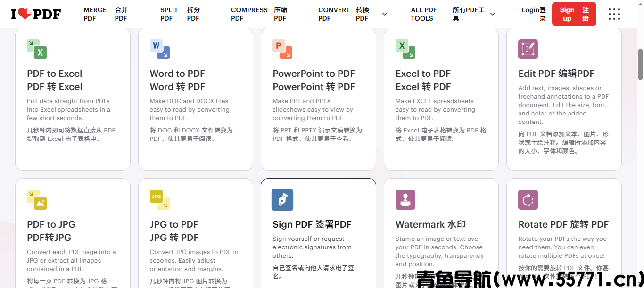Expand the ALL PDF TOOLS dropdown arrow

tap(493, 14)
